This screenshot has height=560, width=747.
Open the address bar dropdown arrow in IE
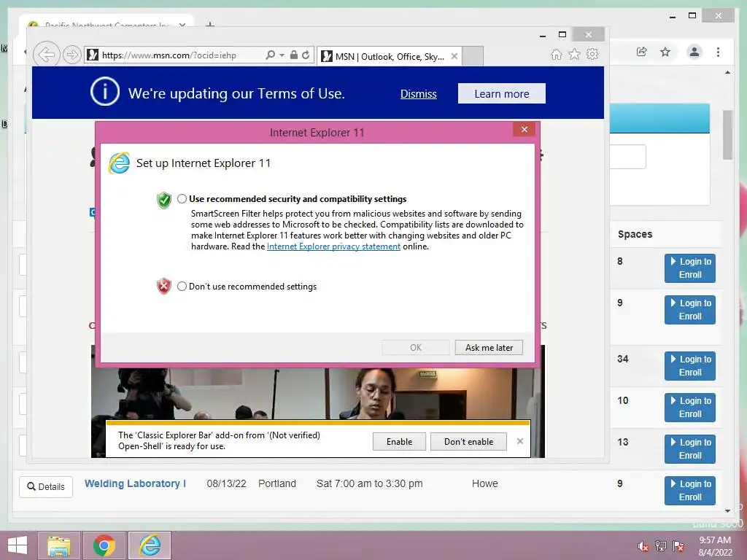pos(282,55)
